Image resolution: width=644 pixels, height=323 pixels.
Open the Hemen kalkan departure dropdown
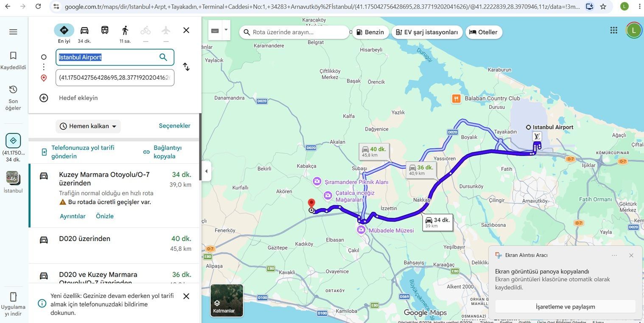[x=88, y=126]
